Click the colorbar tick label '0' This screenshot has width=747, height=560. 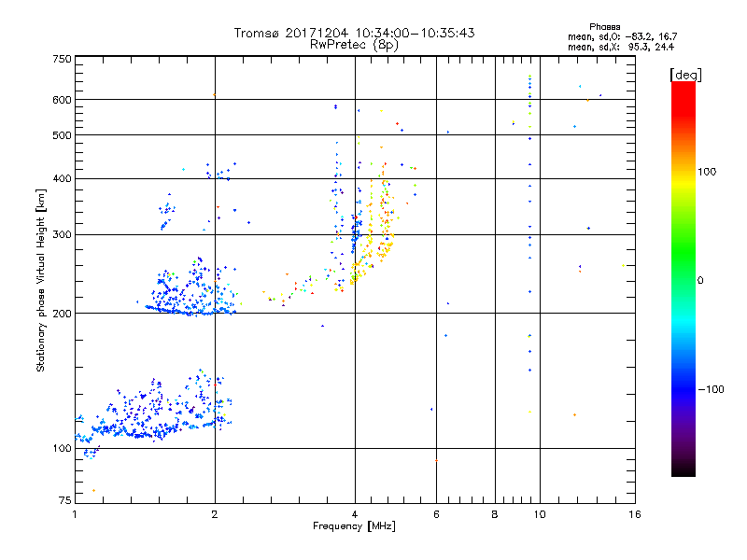(700, 281)
